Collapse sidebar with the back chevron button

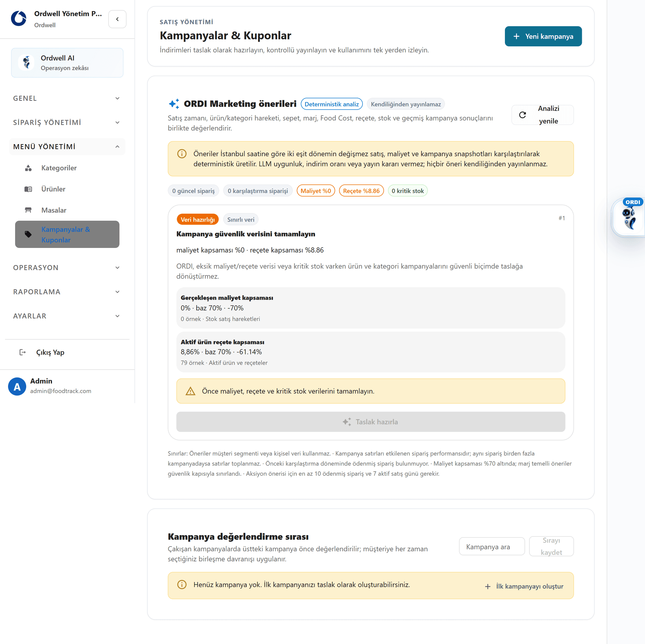[117, 19]
